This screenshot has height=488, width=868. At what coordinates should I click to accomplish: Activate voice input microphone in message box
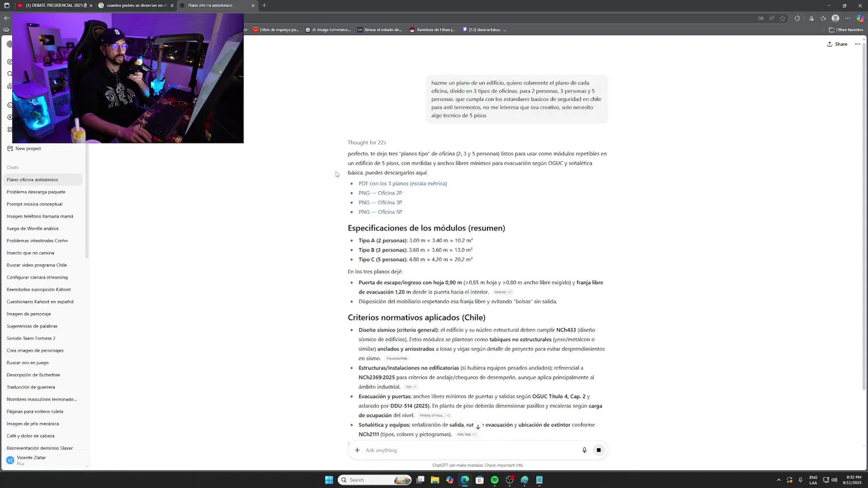pos(584,450)
